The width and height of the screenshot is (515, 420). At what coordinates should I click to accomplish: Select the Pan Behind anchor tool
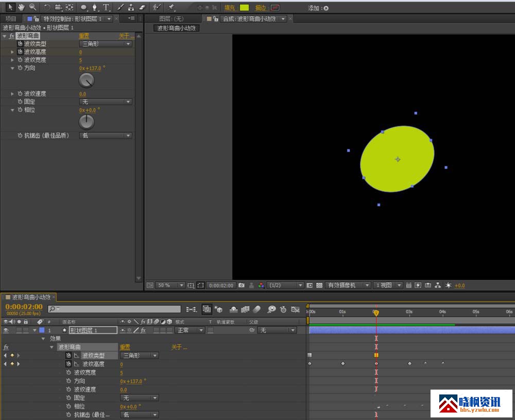pos(70,7)
